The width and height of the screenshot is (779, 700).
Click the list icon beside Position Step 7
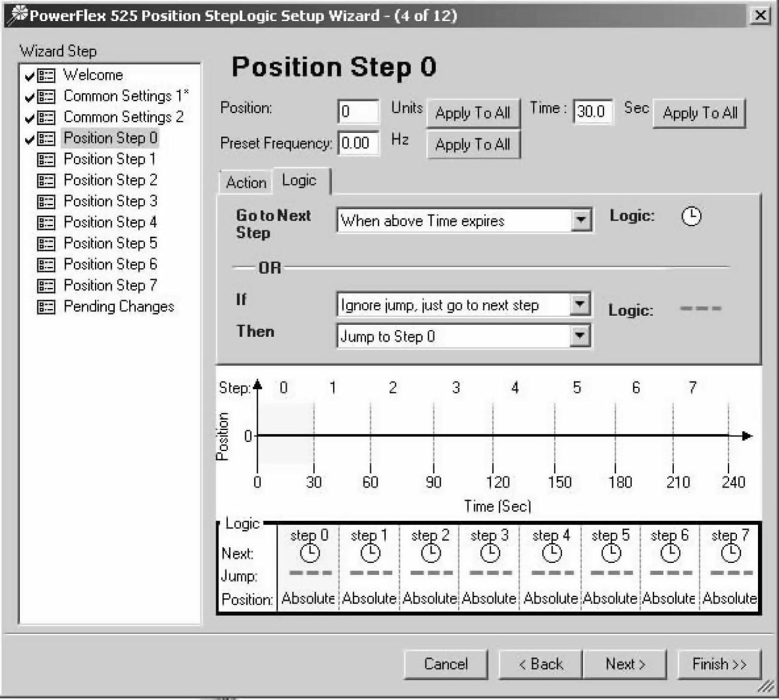click(46, 286)
